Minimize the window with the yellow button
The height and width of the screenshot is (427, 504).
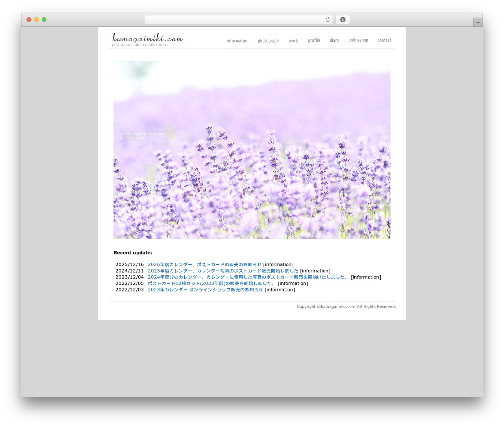tap(36, 20)
